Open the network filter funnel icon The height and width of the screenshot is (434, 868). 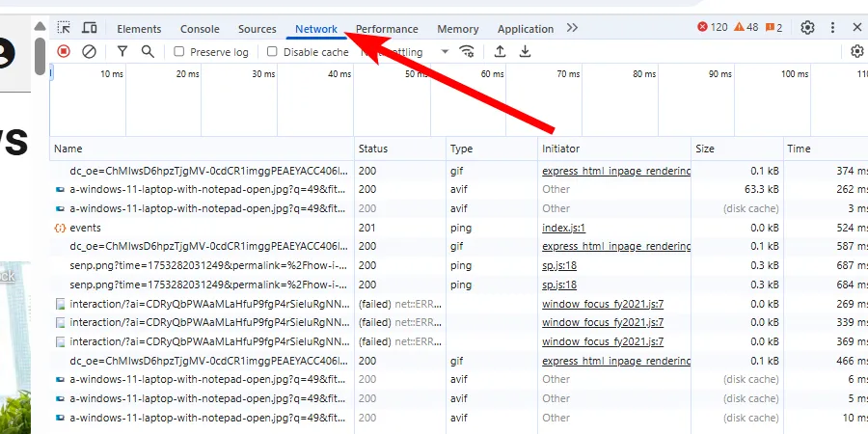122,51
